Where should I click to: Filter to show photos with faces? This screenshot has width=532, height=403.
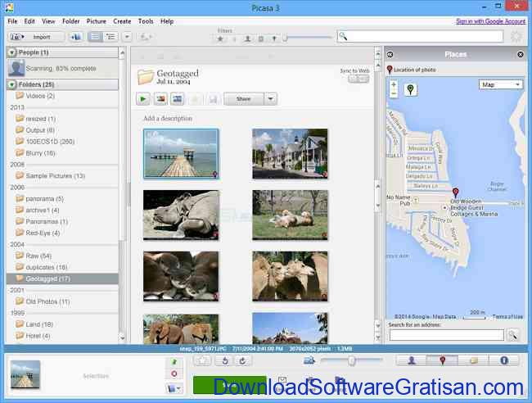click(248, 38)
